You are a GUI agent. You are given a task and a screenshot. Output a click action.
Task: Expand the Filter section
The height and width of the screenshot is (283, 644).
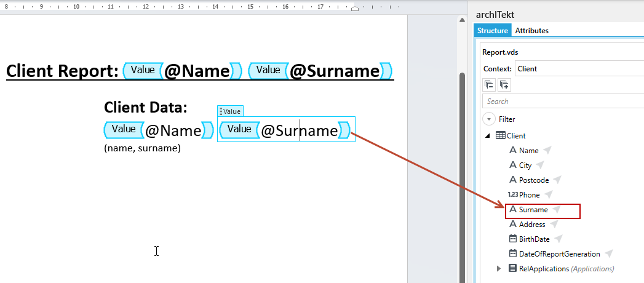(489, 119)
